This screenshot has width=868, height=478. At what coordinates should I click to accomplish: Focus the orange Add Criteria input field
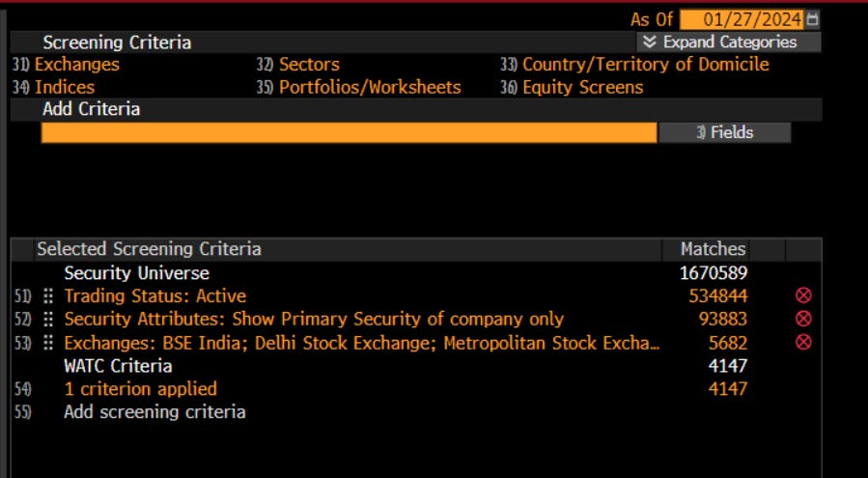click(349, 132)
